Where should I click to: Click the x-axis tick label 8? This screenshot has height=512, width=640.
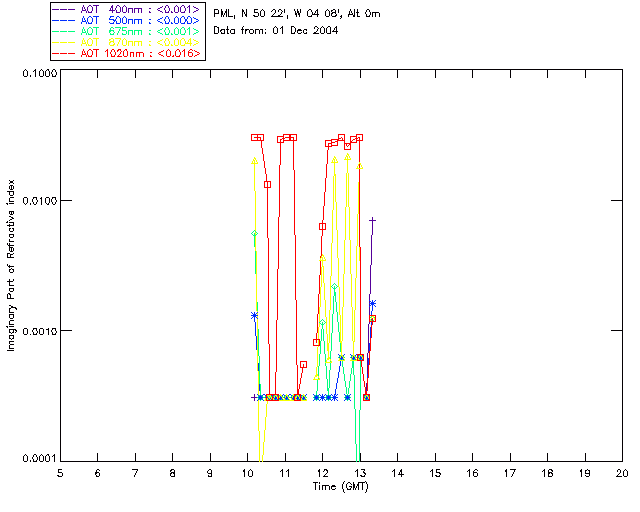pyautogui.click(x=173, y=474)
